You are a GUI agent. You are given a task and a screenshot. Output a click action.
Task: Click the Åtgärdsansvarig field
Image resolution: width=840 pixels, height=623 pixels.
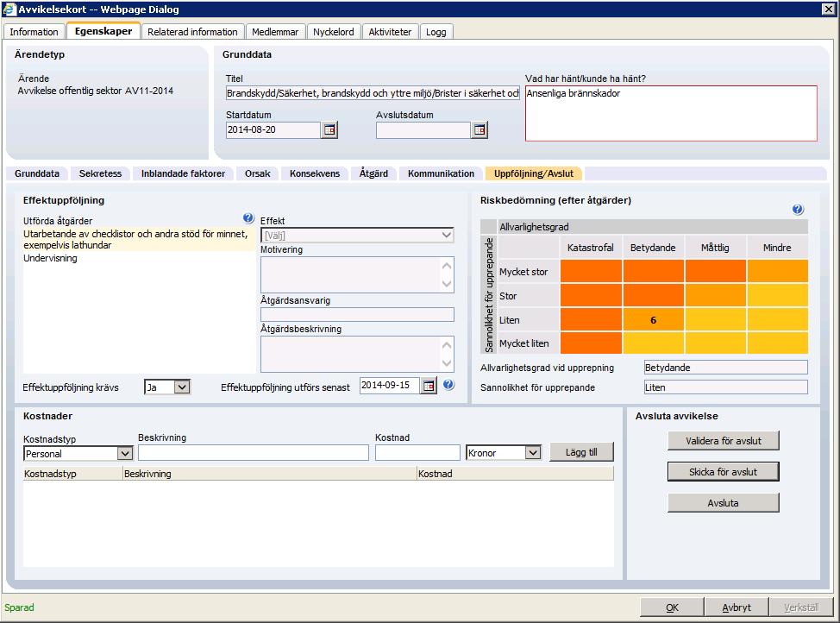coord(357,314)
